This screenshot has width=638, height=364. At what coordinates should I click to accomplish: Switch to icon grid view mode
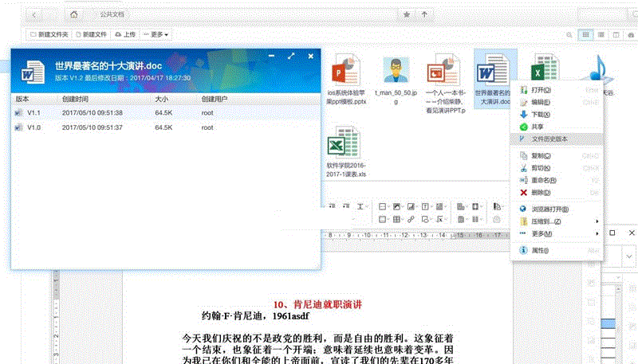(x=586, y=35)
